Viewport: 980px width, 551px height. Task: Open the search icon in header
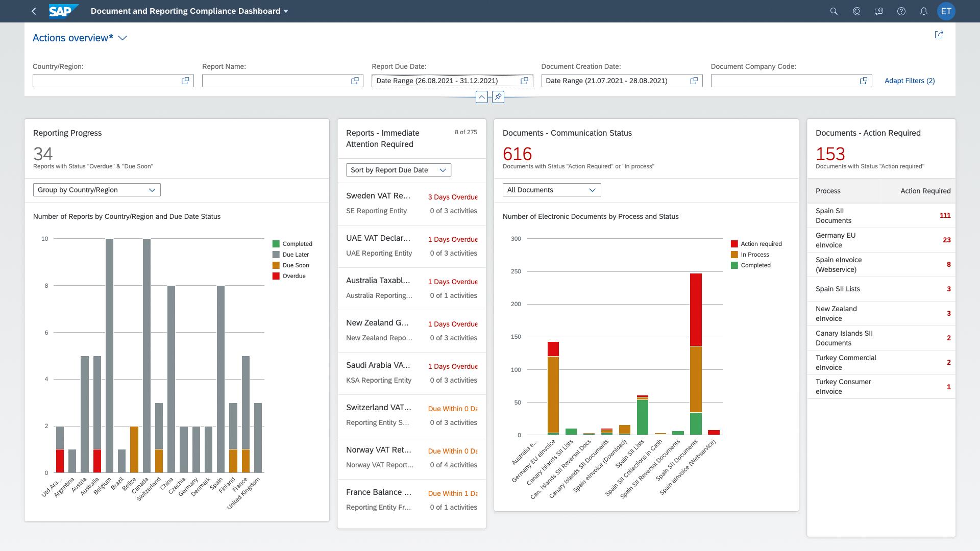click(834, 11)
